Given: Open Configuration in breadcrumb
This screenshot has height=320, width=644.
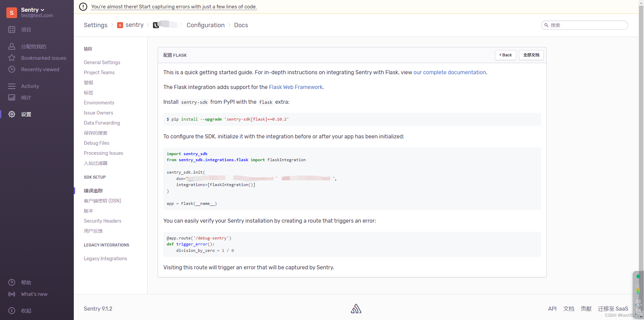Looking at the screenshot, I should (x=206, y=25).
